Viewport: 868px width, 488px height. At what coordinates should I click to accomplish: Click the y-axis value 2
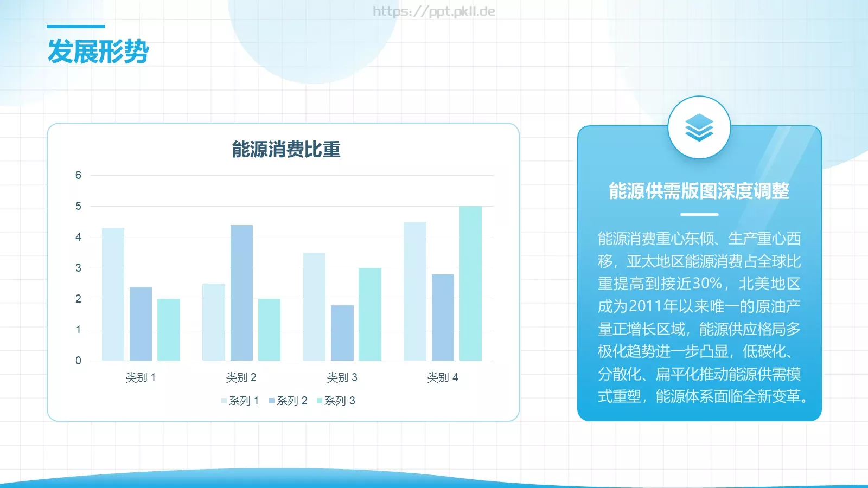[78, 299]
